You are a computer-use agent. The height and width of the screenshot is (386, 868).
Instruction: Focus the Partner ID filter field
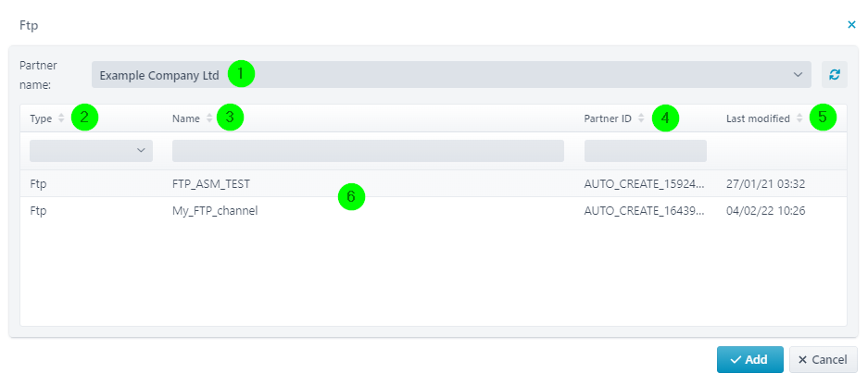pyautogui.click(x=645, y=150)
